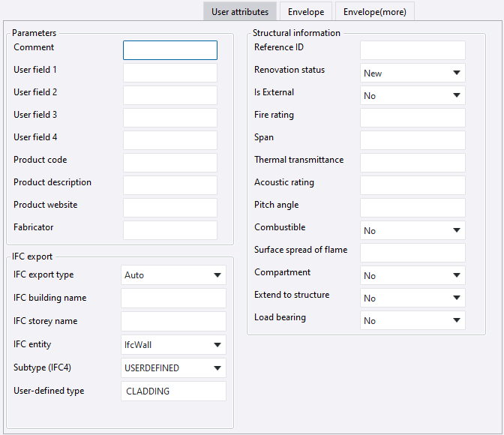The image size is (504, 435).
Task: Focus the User field 1 box
Action: click(170, 73)
